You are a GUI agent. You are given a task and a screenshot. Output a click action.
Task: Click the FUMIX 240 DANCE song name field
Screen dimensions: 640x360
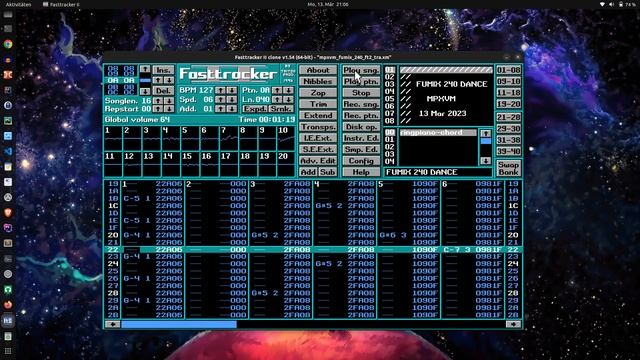(438, 172)
